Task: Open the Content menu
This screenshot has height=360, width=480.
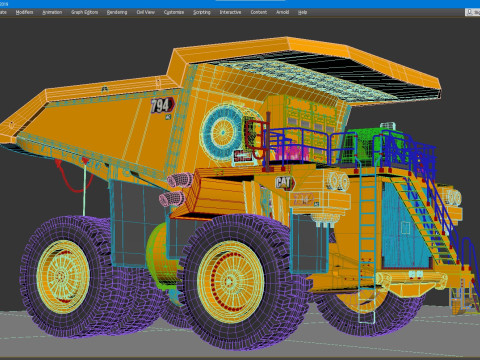Action: 258,12
